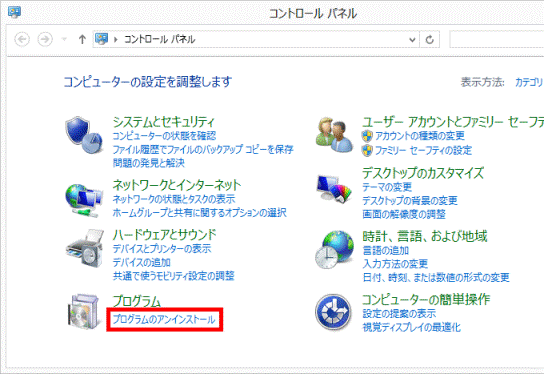Open ネットワークとインターネット category
544x374 pixels.
pyautogui.click(x=177, y=185)
